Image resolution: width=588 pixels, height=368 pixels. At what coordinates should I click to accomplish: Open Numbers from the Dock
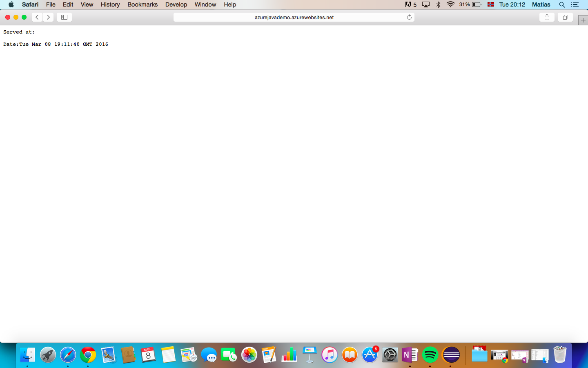pos(289,355)
